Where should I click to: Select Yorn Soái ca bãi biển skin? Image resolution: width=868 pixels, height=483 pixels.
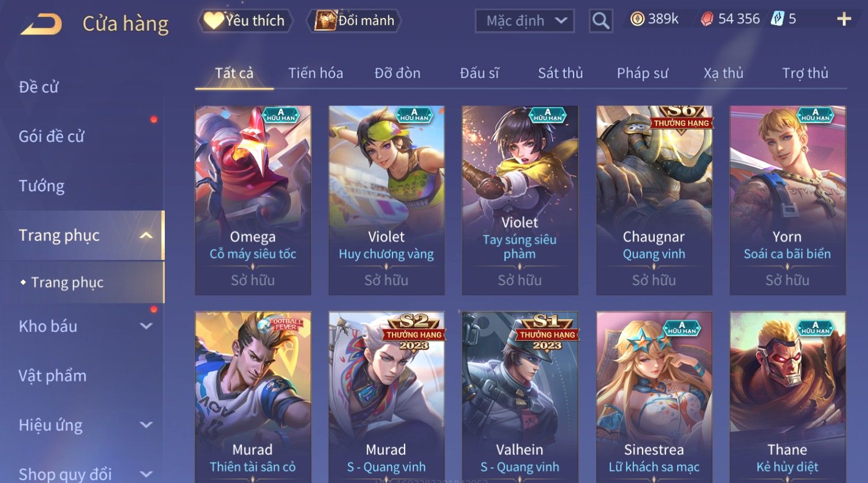[x=787, y=200]
